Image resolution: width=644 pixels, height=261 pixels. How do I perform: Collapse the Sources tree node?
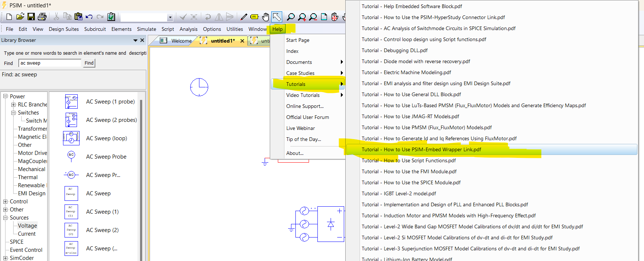point(5,218)
